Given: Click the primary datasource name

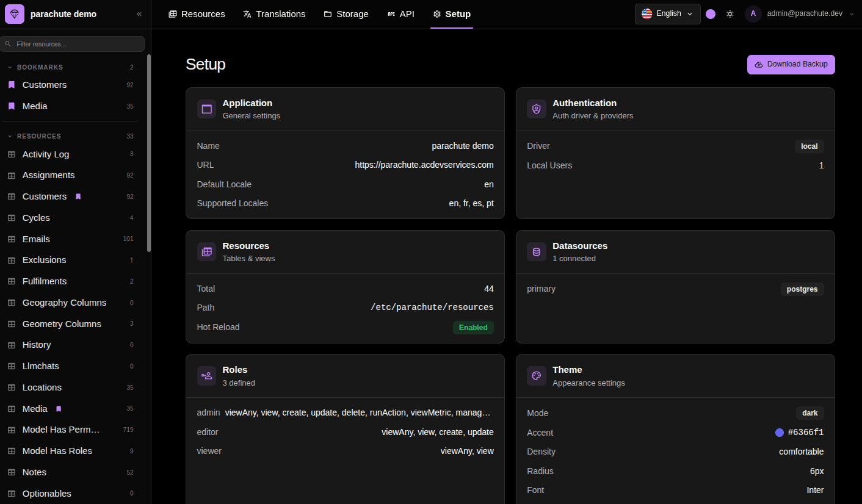Looking at the screenshot, I should pos(541,289).
